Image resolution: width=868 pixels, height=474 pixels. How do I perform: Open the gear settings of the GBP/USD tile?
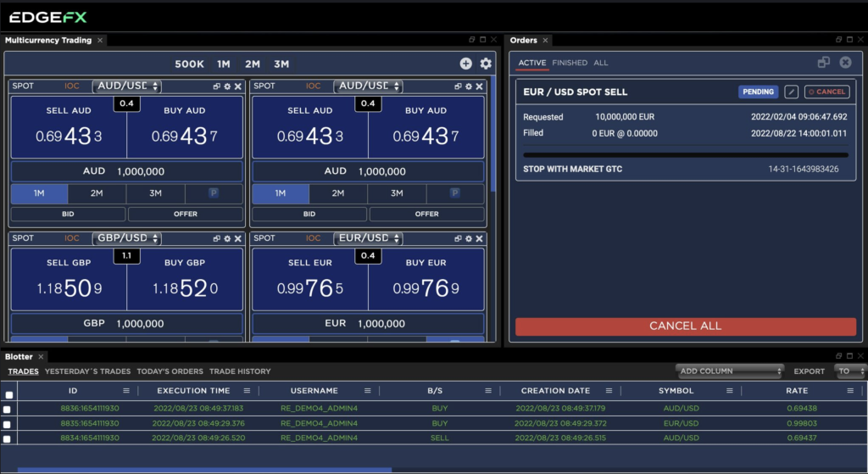pyautogui.click(x=227, y=239)
